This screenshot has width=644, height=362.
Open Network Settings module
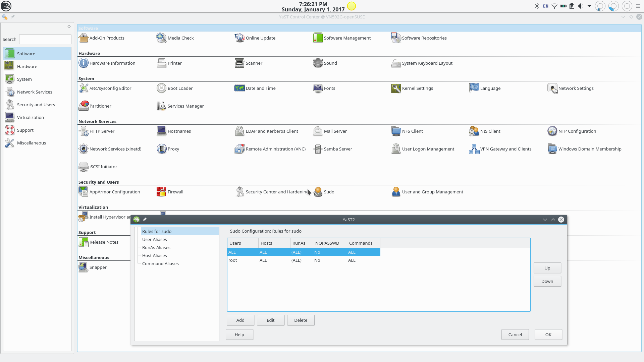pyautogui.click(x=570, y=88)
